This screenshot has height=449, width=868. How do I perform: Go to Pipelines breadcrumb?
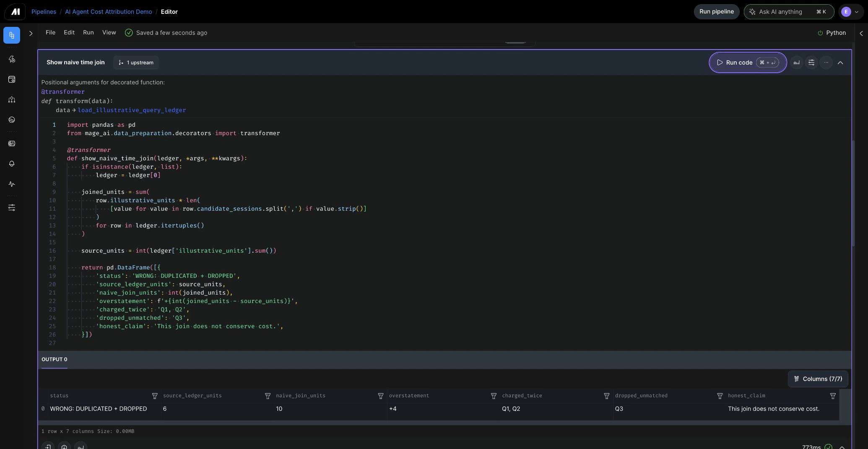44,12
